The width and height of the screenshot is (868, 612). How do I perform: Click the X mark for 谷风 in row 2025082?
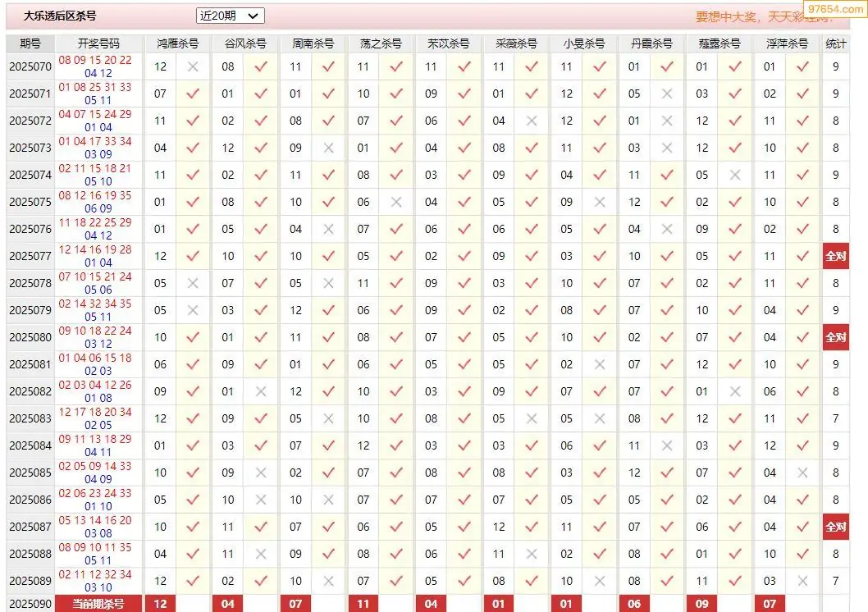click(261, 392)
